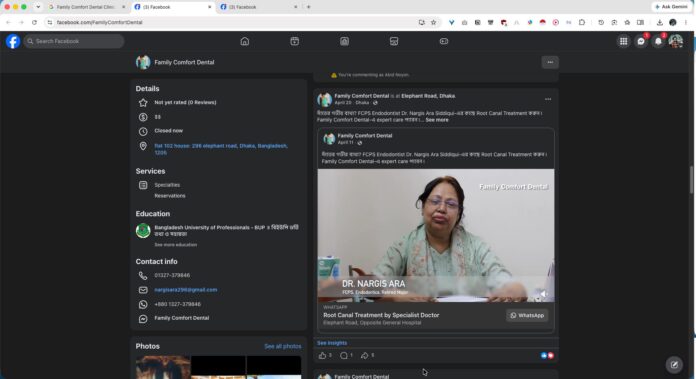The height and width of the screenshot is (379, 696).
Task: Click the address bar URL
Action: [99, 22]
